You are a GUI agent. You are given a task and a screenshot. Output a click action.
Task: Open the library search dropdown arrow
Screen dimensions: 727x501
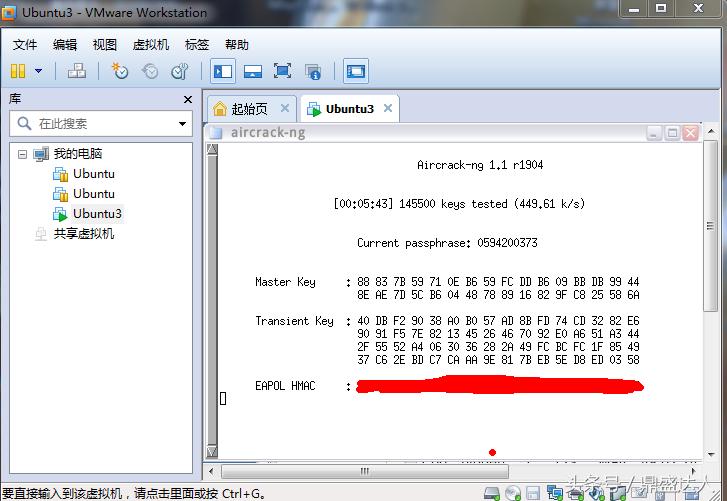click(182, 124)
